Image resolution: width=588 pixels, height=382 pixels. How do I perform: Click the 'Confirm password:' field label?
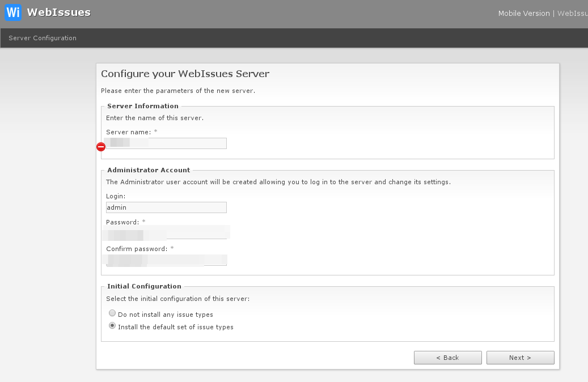pos(137,249)
